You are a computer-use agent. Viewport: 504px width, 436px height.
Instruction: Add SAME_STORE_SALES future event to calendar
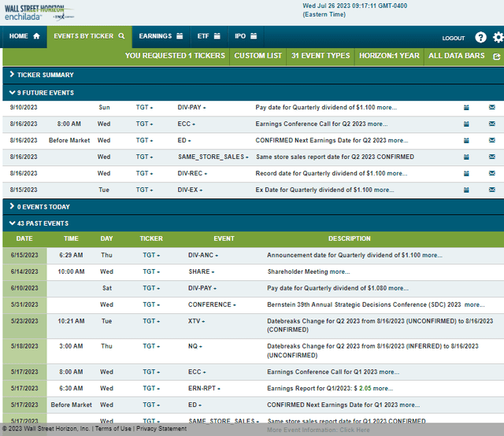[466, 157]
